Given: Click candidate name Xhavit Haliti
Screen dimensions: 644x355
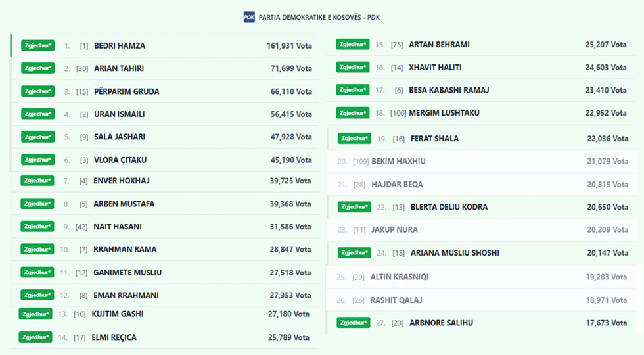Looking at the screenshot, I should 435,68.
